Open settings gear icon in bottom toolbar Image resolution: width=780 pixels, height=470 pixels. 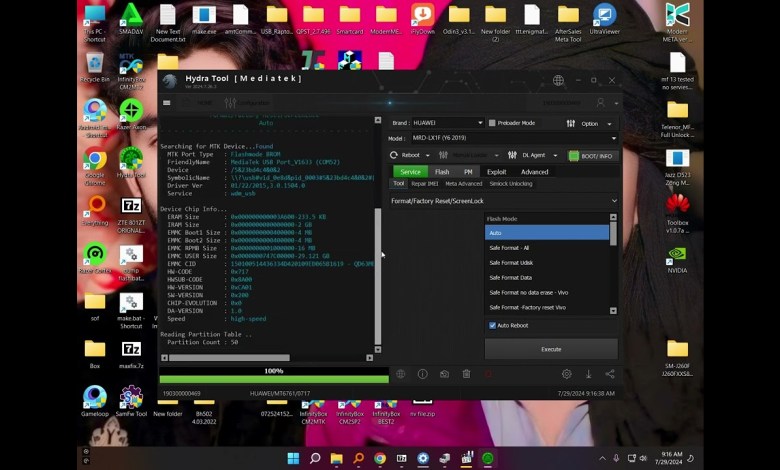tap(566, 374)
